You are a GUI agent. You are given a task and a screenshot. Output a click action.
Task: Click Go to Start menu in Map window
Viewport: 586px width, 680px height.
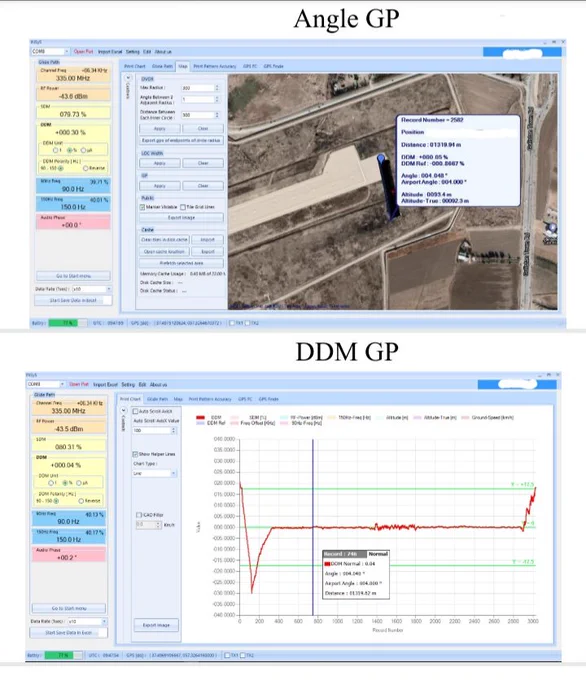click(73, 276)
